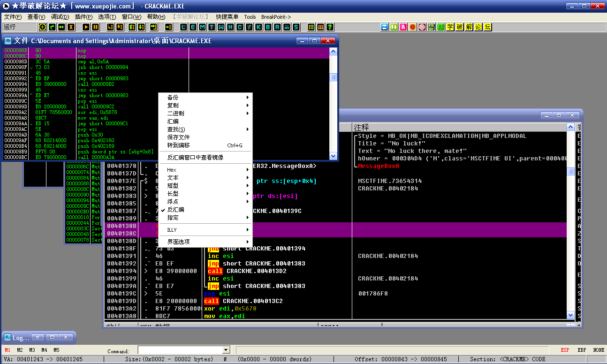607x364 pixels.
Task: Open the CPU C toolbar button
Action: point(240,27)
